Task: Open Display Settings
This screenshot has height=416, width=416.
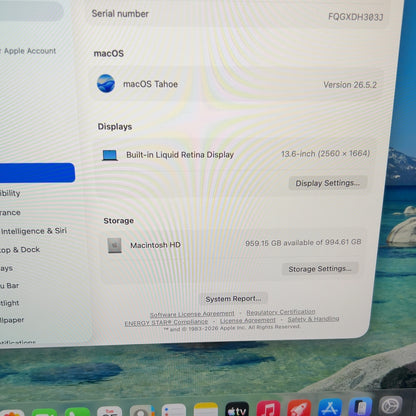Action: click(x=328, y=183)
